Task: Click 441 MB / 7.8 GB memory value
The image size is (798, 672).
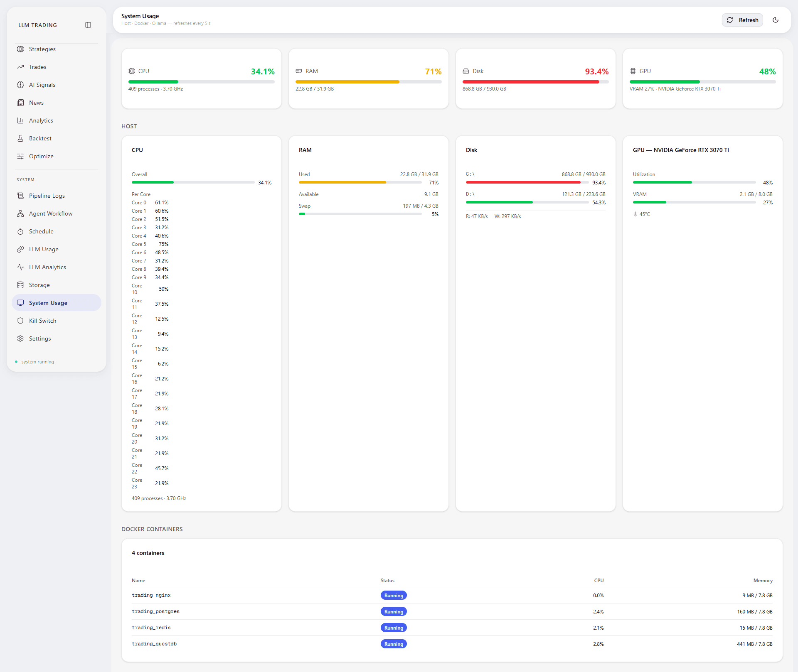Action: [754, 644]
